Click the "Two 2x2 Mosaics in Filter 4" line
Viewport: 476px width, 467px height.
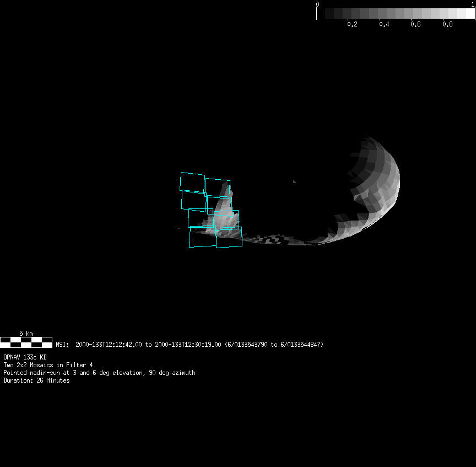click(x=48, y=365)
